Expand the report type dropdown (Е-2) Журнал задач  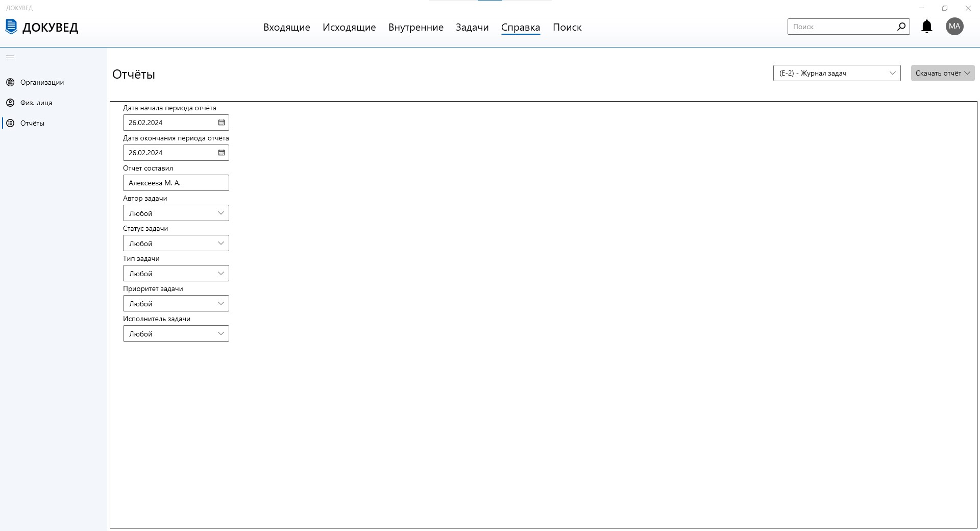[x=837, y=73]
